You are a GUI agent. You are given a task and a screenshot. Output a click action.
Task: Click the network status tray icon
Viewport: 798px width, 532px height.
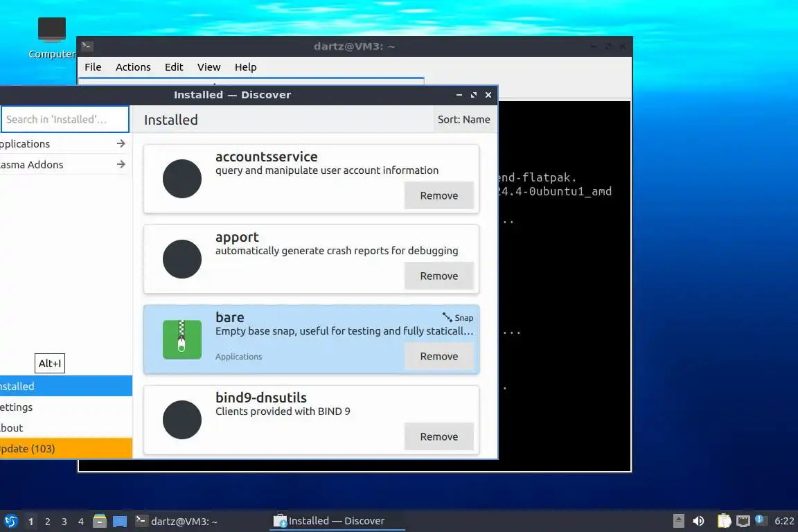pyautogui.click(x=743, y=521)
